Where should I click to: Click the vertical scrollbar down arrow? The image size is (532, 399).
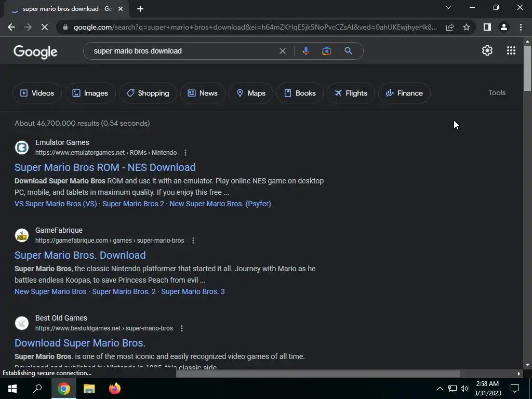527,365
